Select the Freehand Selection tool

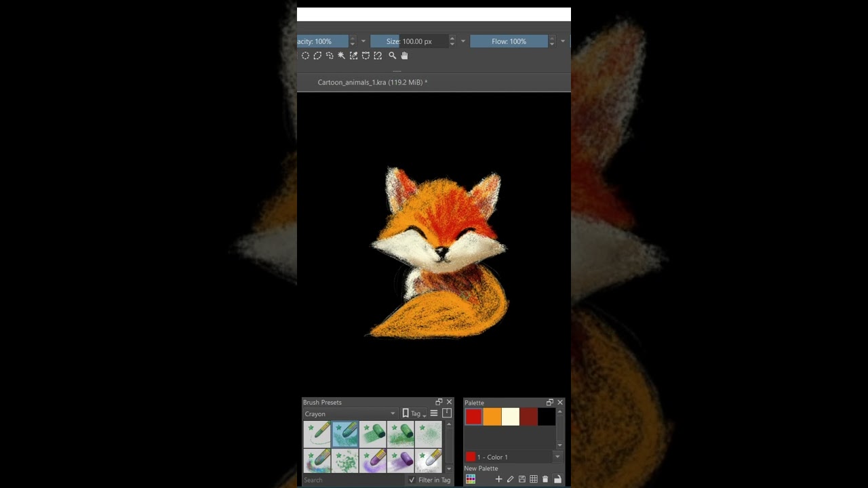330,56
